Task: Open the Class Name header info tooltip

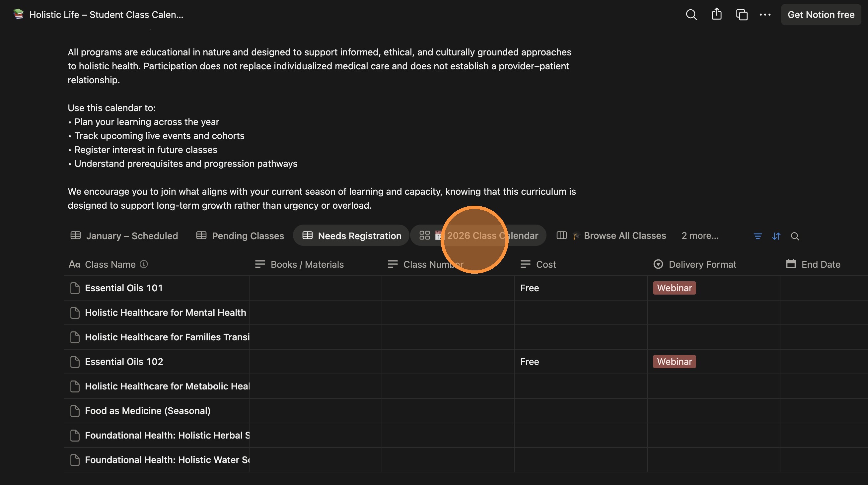Action: pos(144,264)
